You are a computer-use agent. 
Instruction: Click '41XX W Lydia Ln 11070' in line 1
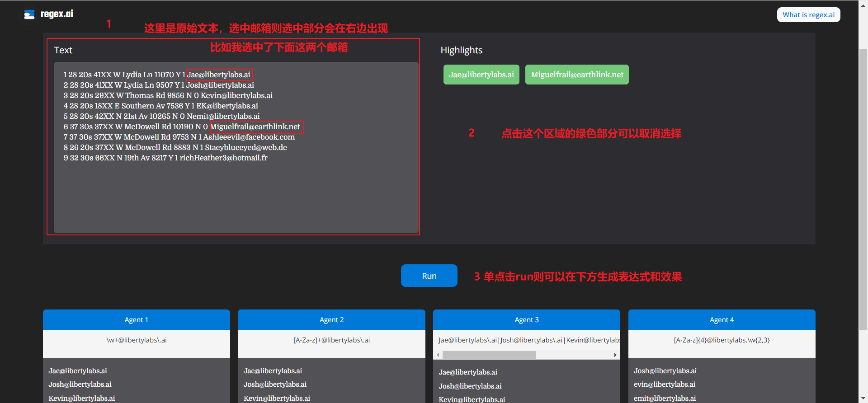pos(134,75)
